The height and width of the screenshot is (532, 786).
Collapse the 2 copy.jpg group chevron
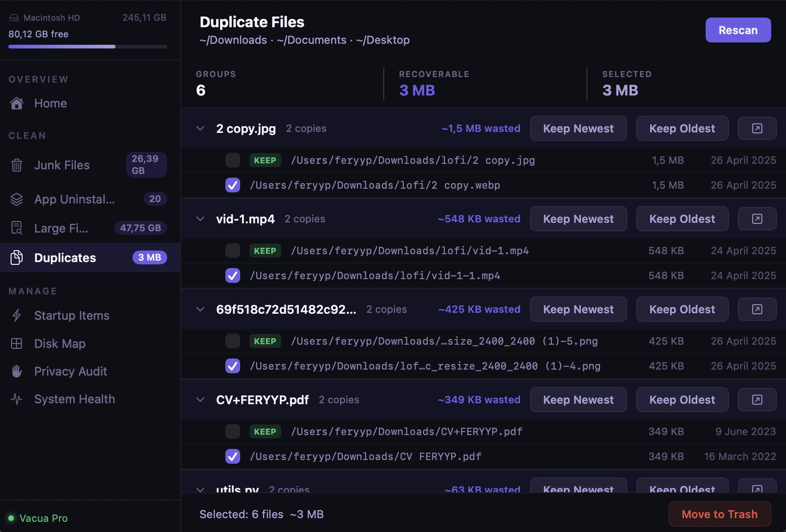coord(200,128)
